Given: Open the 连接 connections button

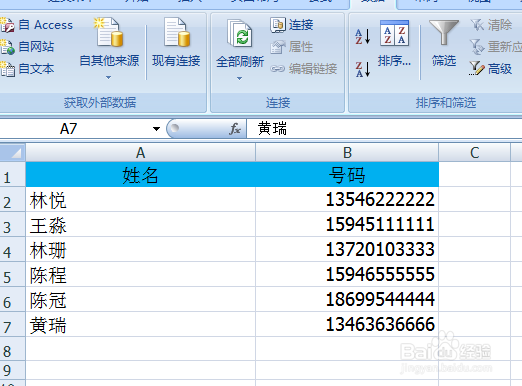Looking at the screenshot, I should coord(292,25).
